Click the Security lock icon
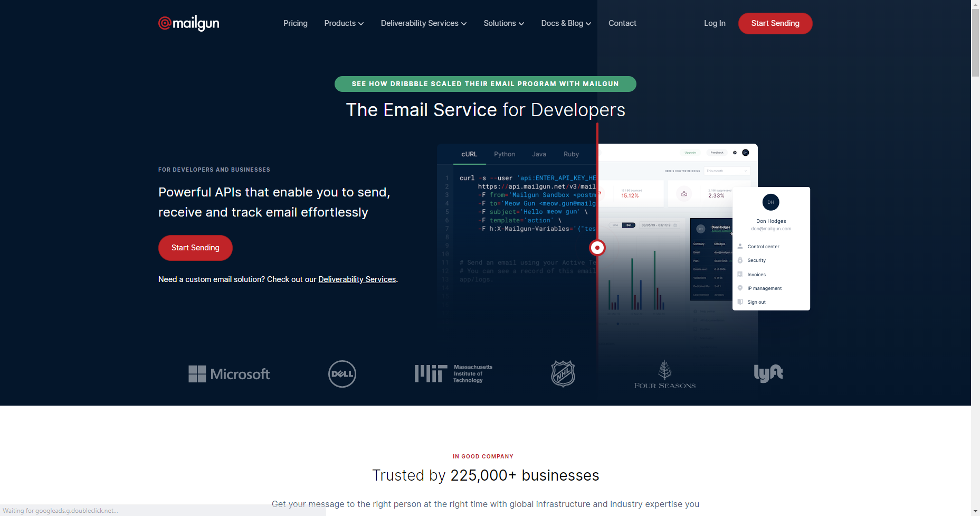 (740, 260)
